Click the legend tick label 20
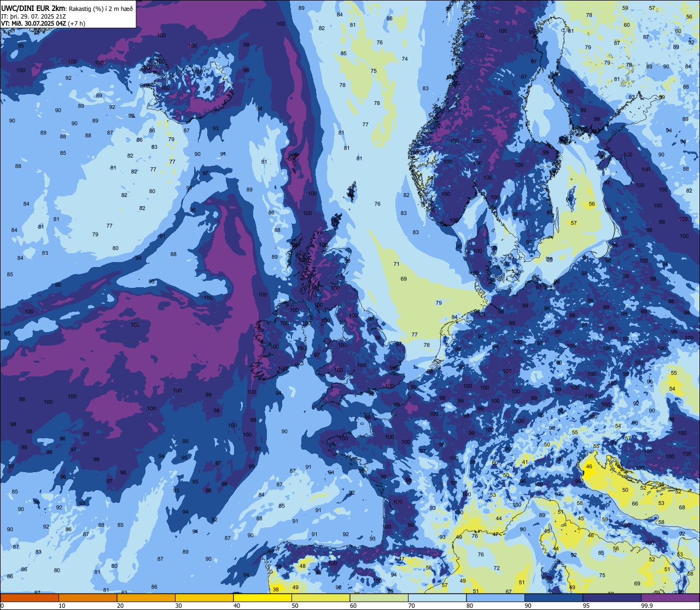Screen dimensions: 700x610 120,606
